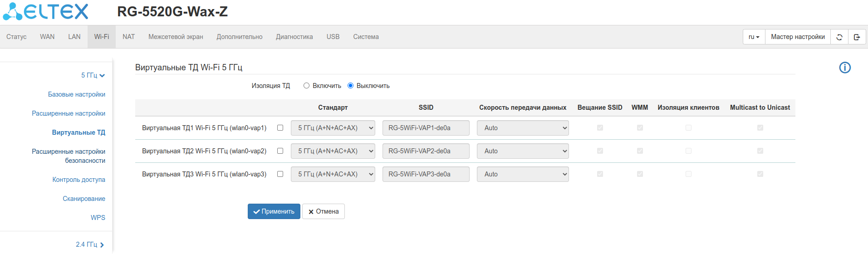Open data rate Auto dropdown for ТД2
This screenshot has height=254, width=868.
[522, 151]
